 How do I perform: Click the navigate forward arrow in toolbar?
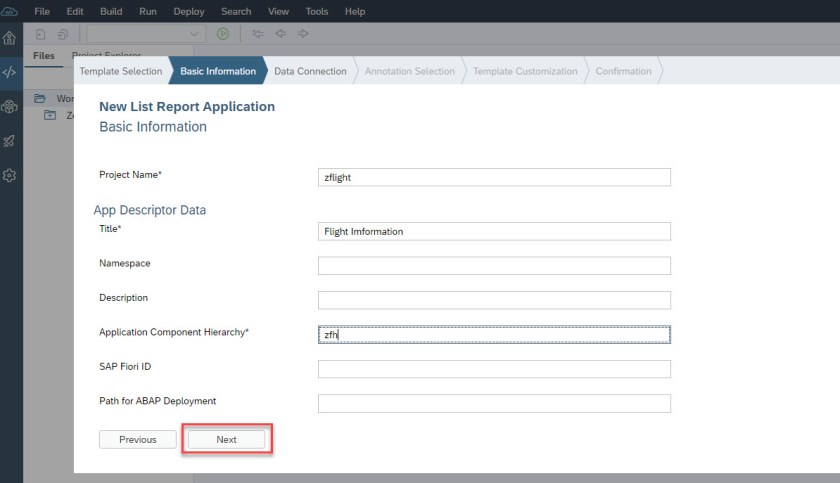[x=303, y=34]
